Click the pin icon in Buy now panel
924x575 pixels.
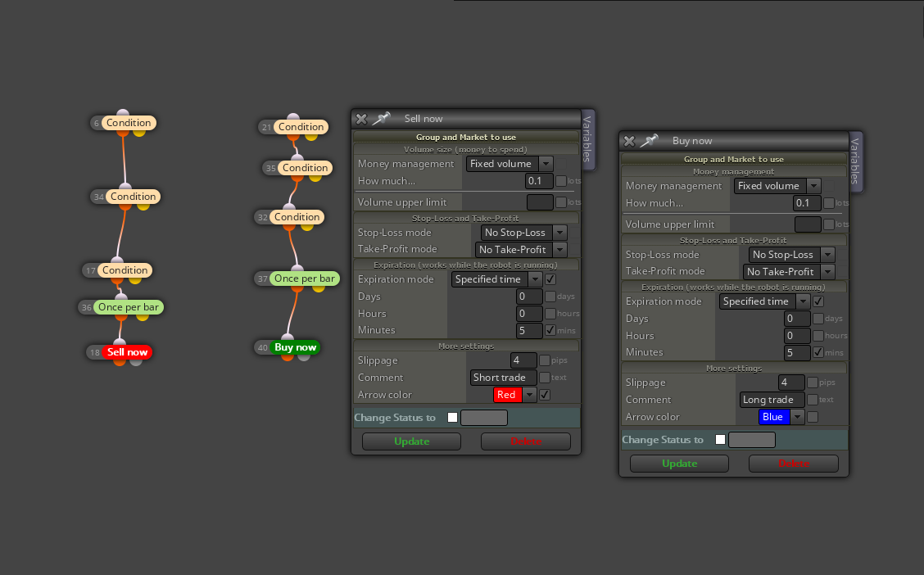[649, 141]
